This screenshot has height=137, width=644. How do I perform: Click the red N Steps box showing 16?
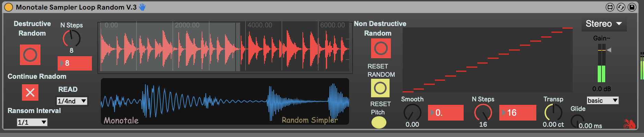coord(517,113)
